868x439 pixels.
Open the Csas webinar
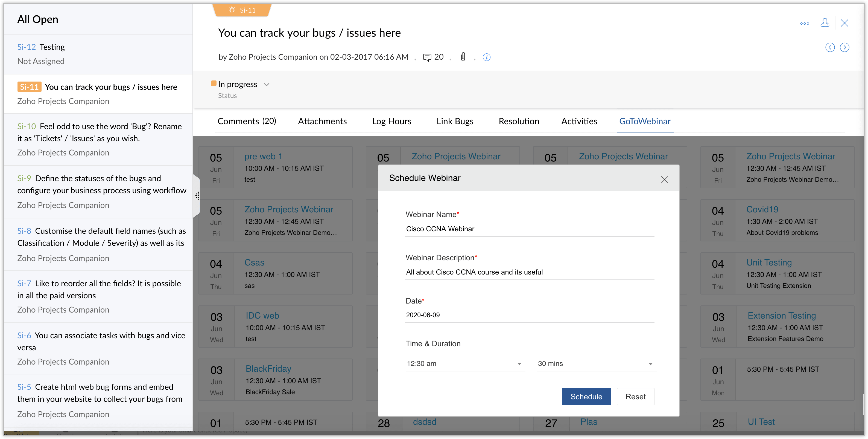click(x=254, y=262)
